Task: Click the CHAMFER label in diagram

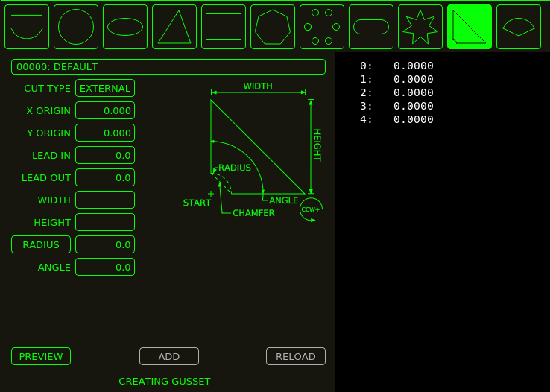Action: tap(253, 213)
